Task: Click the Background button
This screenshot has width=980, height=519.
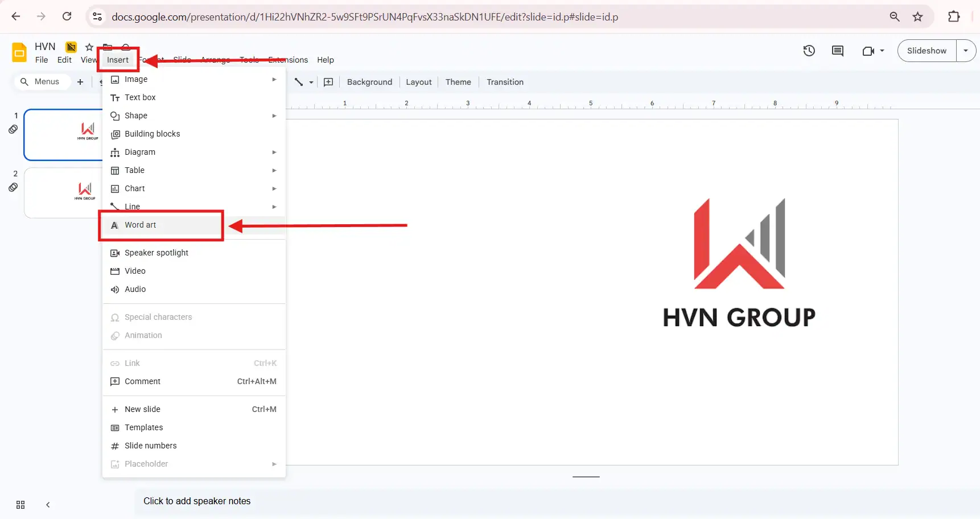Action: 369,82
